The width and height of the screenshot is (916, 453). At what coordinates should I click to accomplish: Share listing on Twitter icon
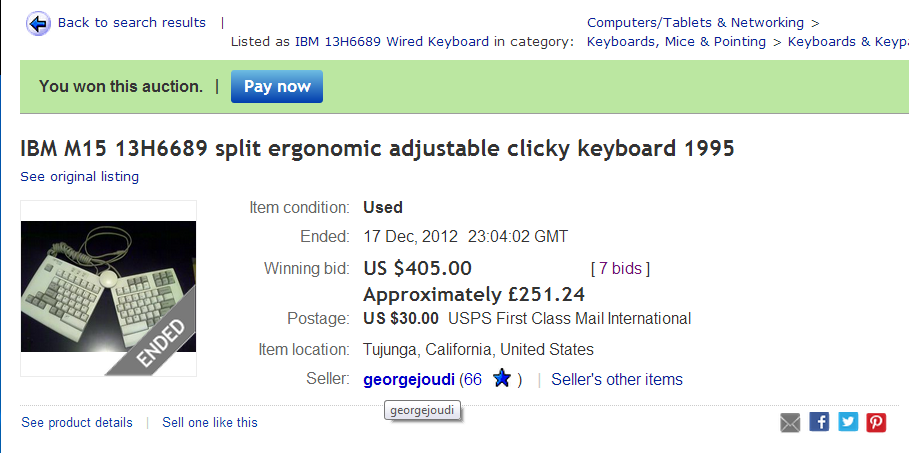coord(848,422)
